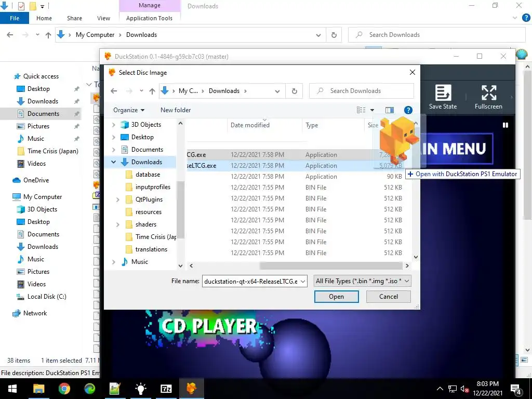Viewport: 532px width, 399px height.
Task: Click the network tray icon
Action: (453, 389)
